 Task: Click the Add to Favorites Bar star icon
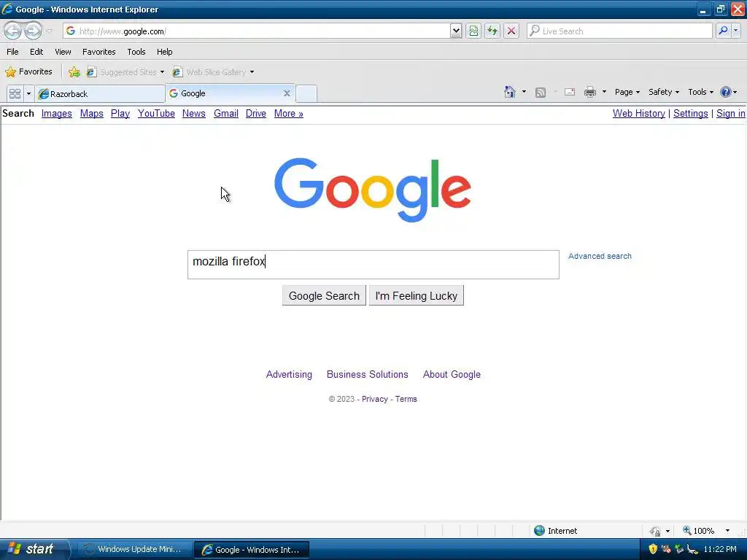(74, 72)
